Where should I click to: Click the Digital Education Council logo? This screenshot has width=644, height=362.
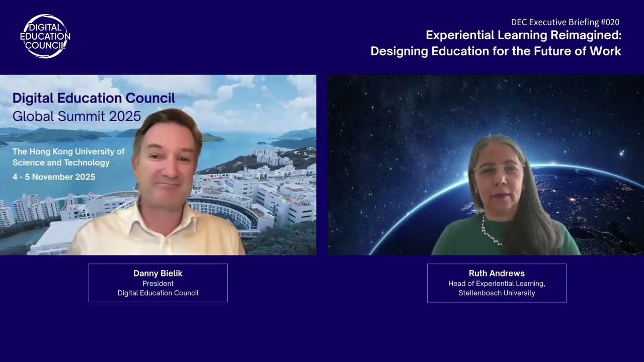tap(45, 36)
